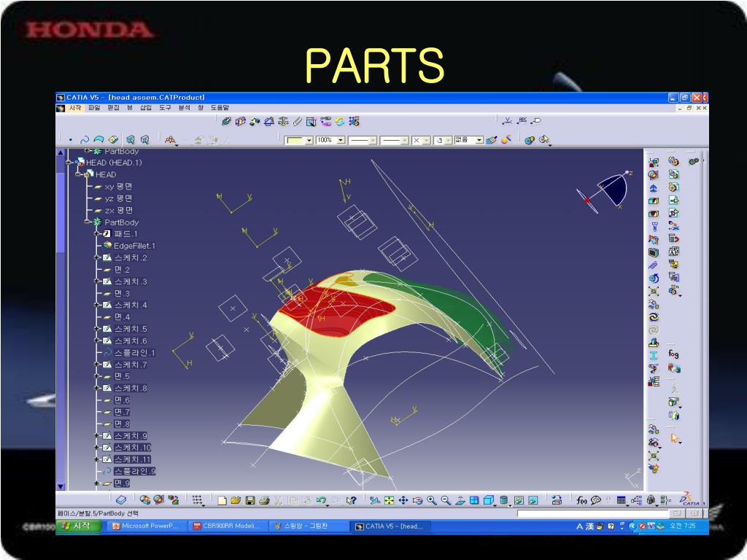Click the Print icon
Viewport: 747px width, 560px height.
click(264, 500)
